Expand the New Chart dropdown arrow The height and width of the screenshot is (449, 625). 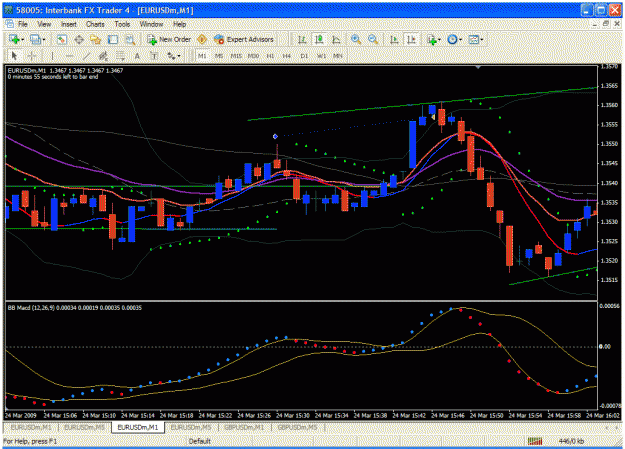click(x=23, y=40)
